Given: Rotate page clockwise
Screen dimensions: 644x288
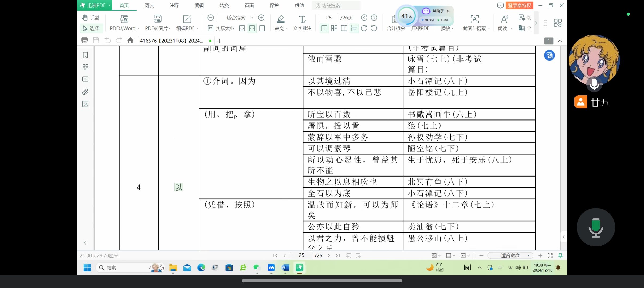Looking at the screenshot, I should point(364,28).
